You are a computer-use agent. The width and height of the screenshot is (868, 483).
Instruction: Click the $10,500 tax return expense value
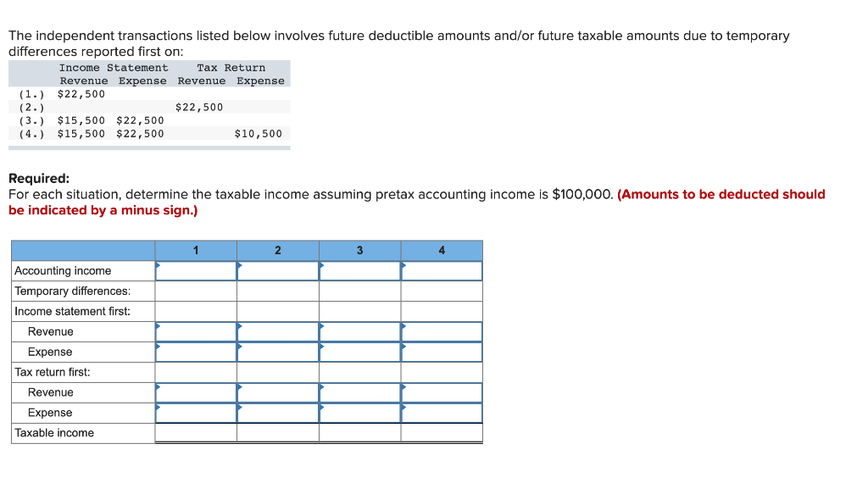[258, 134]
